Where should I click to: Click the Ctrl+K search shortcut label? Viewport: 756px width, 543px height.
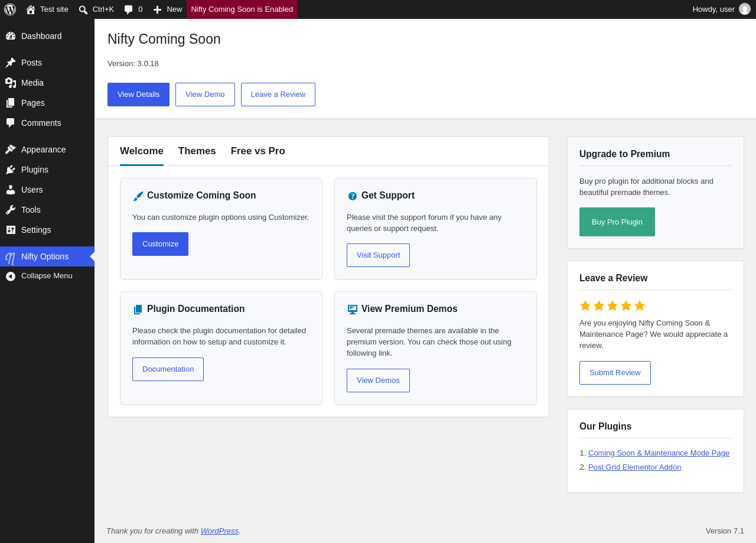pyautogui.click(x=103, y=9)
